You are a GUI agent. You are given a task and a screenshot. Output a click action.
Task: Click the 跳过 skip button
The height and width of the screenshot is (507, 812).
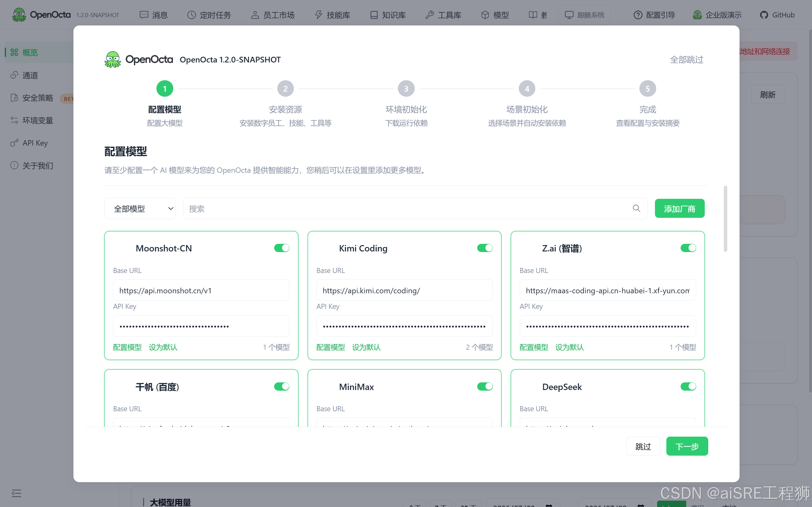pos(643,446)
